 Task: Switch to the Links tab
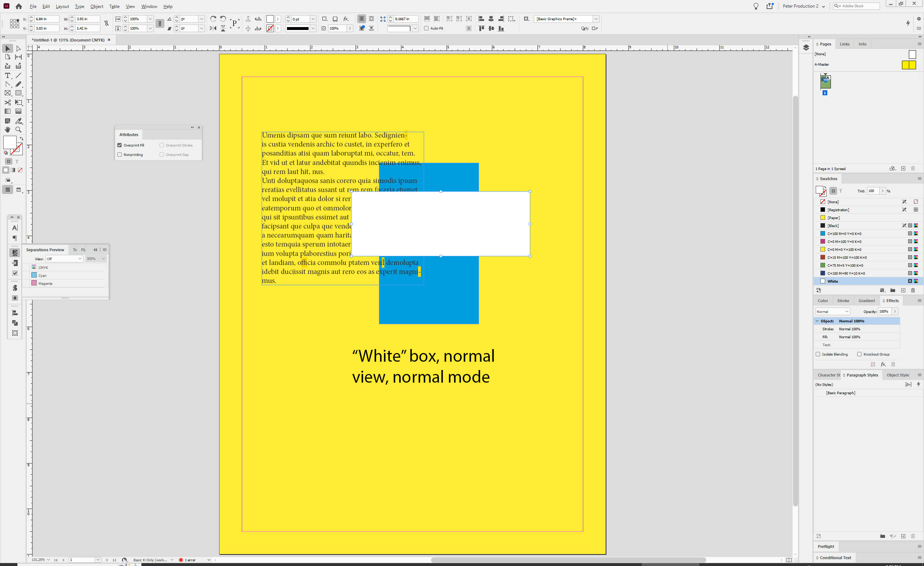[845, 44]
